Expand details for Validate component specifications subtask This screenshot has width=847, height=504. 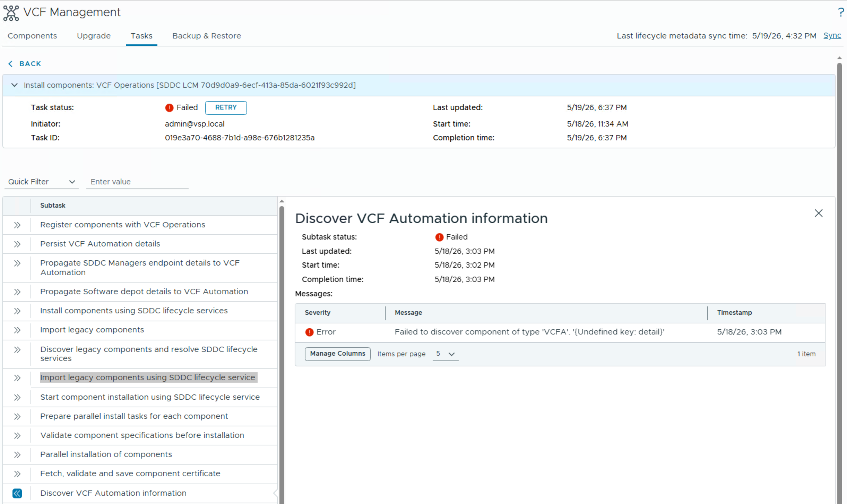17,435
